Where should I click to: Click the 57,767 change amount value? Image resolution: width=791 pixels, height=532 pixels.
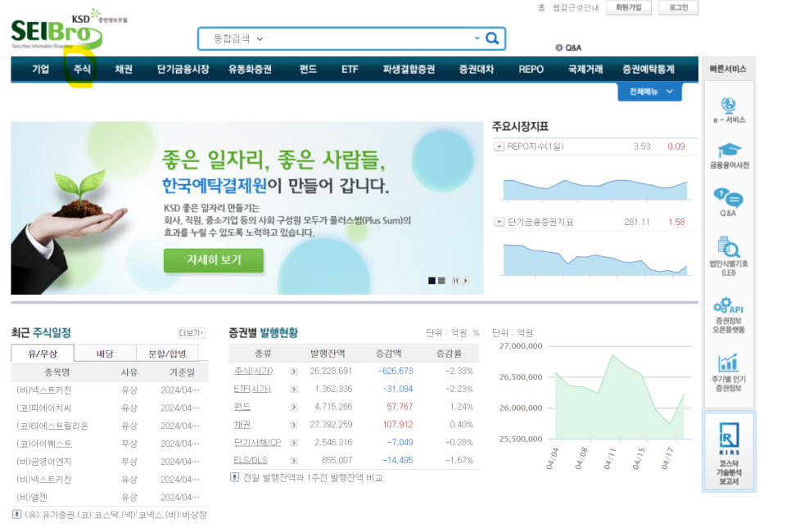point(400,407)
